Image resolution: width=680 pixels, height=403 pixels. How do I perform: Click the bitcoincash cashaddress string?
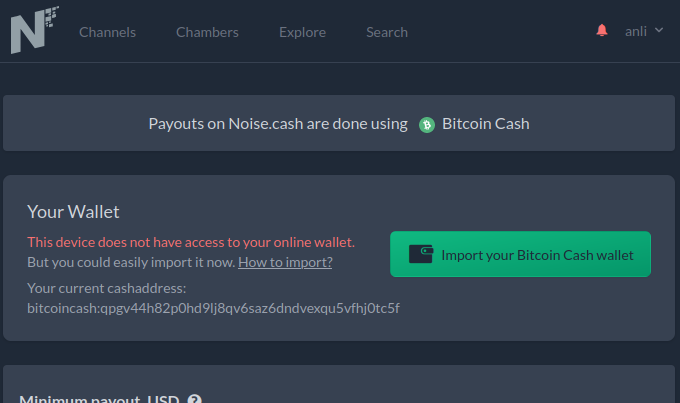click(213, 308)
